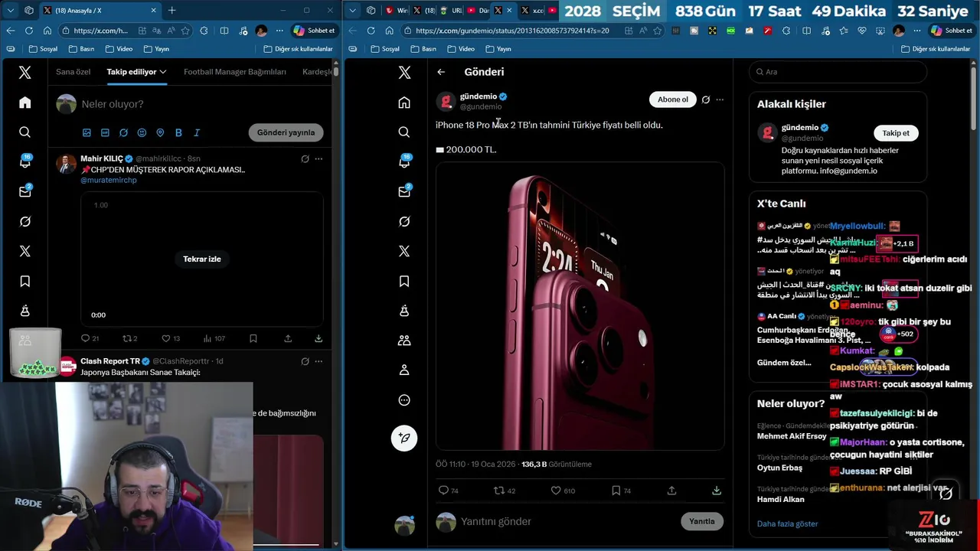Open Daha fazla göster link
Image resolution: width=980 pixels, height=551 pixels.
787,524
